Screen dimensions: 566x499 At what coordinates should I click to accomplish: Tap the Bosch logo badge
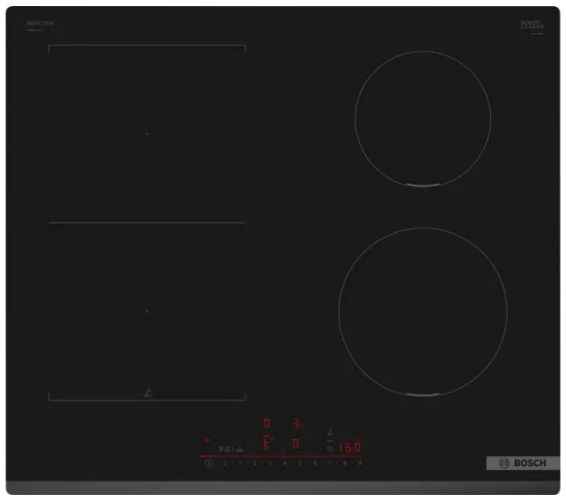click(x=523, y=463)
